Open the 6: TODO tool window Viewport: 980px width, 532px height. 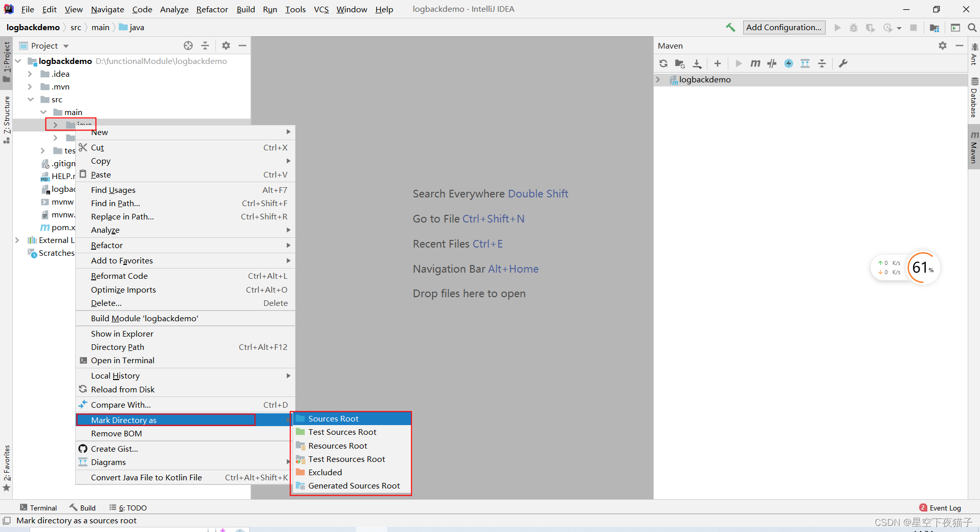tap(128, 507)
